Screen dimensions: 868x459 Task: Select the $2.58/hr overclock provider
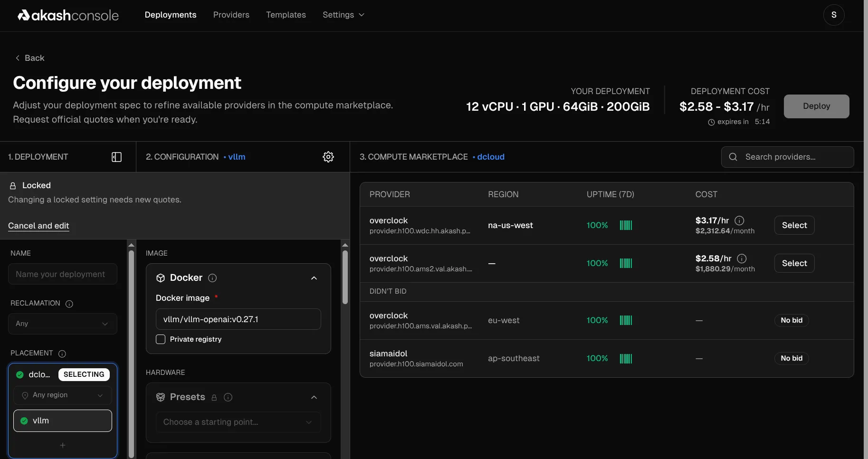pyautogui.click(x=794, y=263)
